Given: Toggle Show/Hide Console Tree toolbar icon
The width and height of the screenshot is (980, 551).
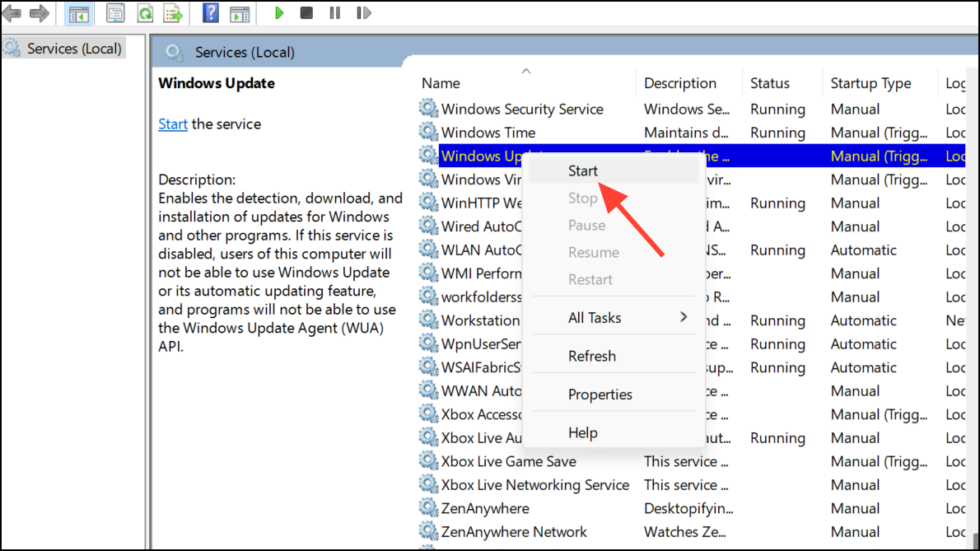Looking at the screenshot, I should pos(79,13).
